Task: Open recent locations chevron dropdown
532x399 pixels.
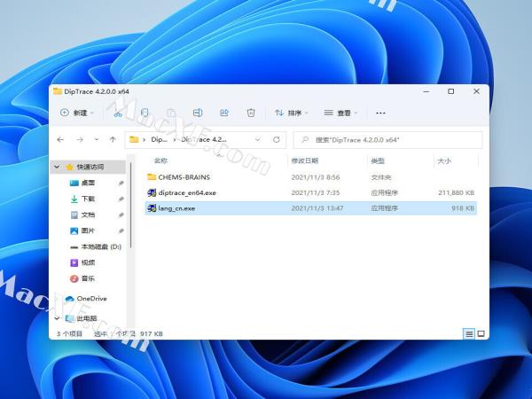Action: 97,139
